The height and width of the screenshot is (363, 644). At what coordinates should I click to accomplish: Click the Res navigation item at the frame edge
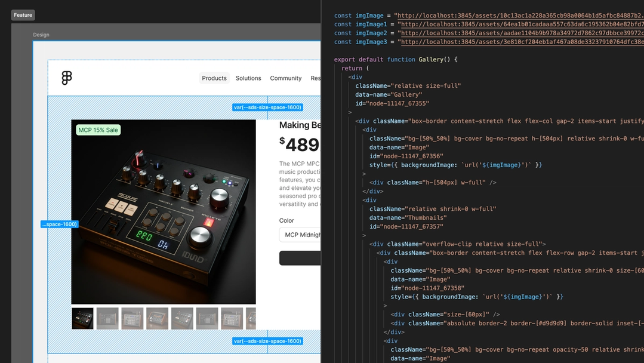(315, 78)
